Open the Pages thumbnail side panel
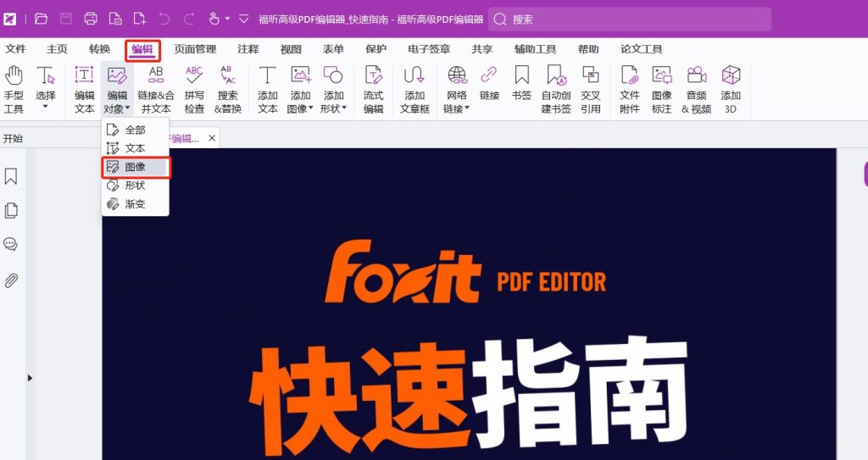The image size is (868, 460). click(x=10, y=210)
